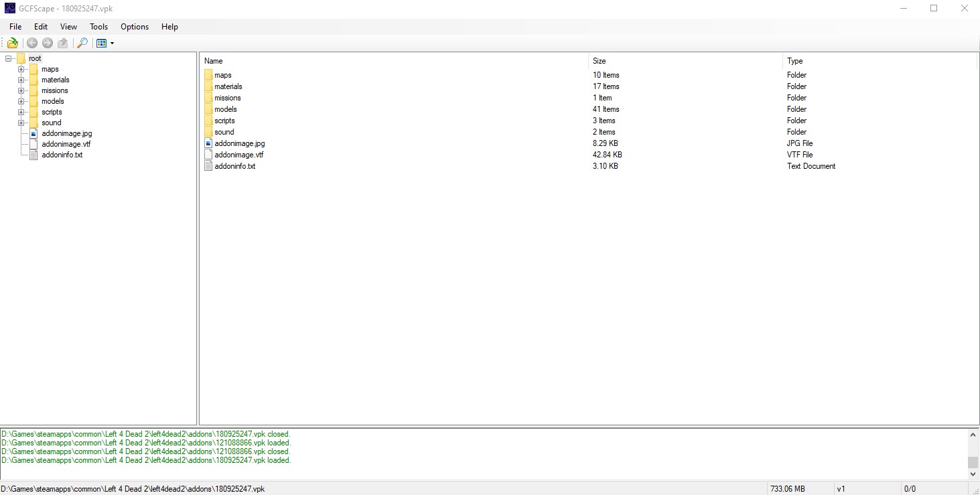980x495 pixels.
Task: Click the view style toolbar icon
Action: pyautogui.click(x=102, y=44)
